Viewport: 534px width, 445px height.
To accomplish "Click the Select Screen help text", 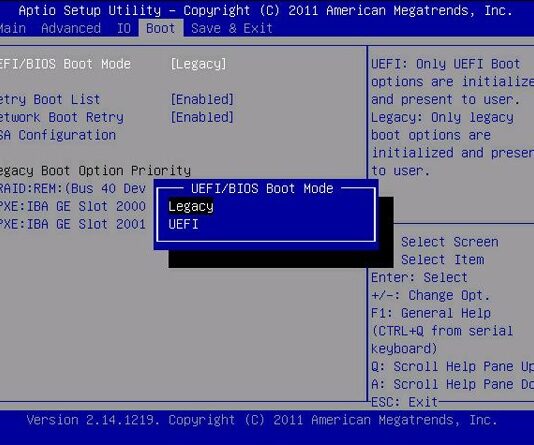I will point(450,242).
